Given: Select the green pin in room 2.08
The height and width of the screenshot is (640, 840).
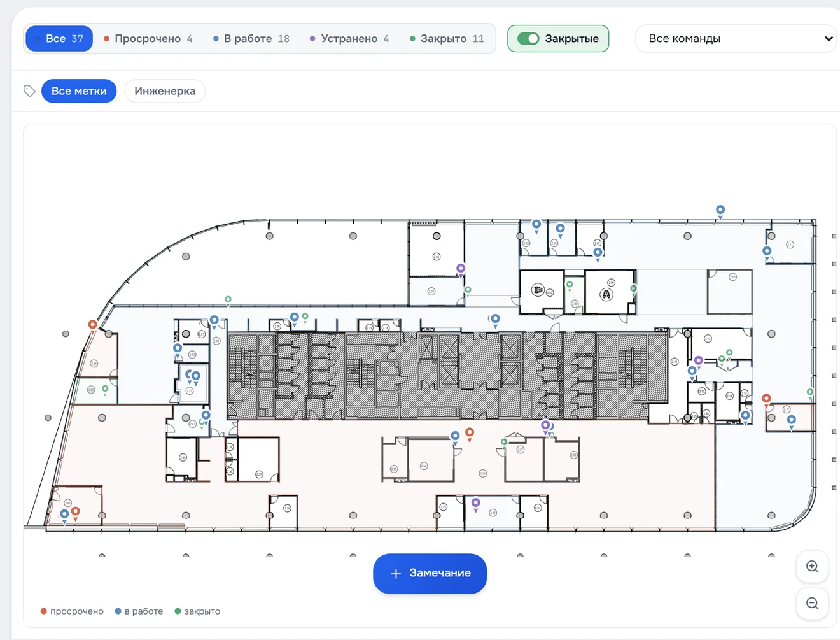Looking at the screenshot, I should tap(570, 286).
